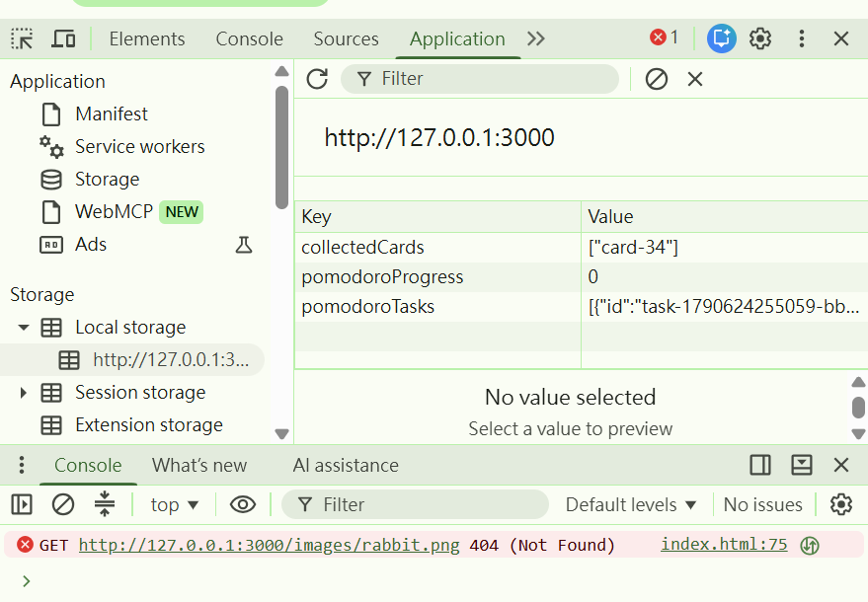The height and width of the screenshot is (602, 868).
Task: Clear the console output
Action: [x=63, y=504]
